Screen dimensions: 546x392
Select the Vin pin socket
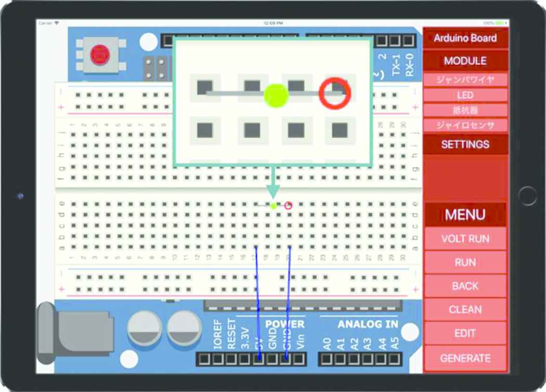[x=299, y=359]
